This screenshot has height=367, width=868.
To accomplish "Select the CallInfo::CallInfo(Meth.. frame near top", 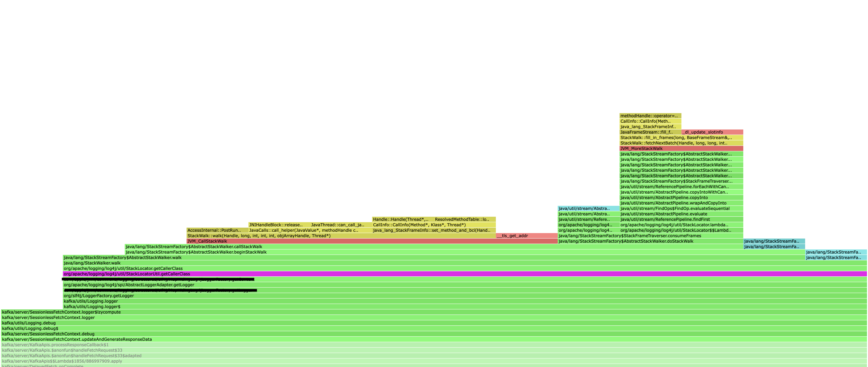I will 650,121.
